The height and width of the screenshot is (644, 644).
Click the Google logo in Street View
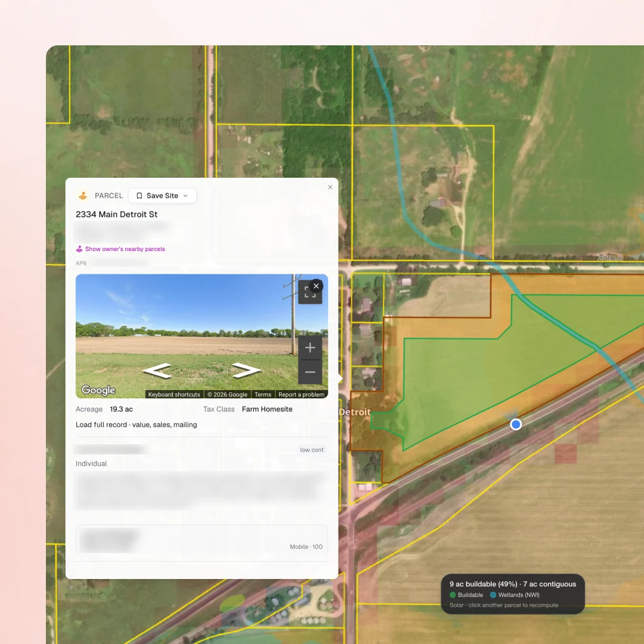tap(98, 390)
